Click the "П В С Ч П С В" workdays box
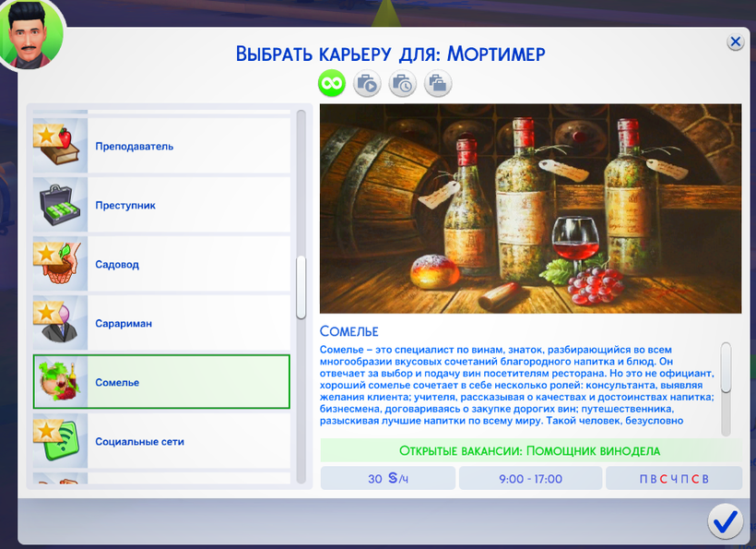 pos(674,478)
